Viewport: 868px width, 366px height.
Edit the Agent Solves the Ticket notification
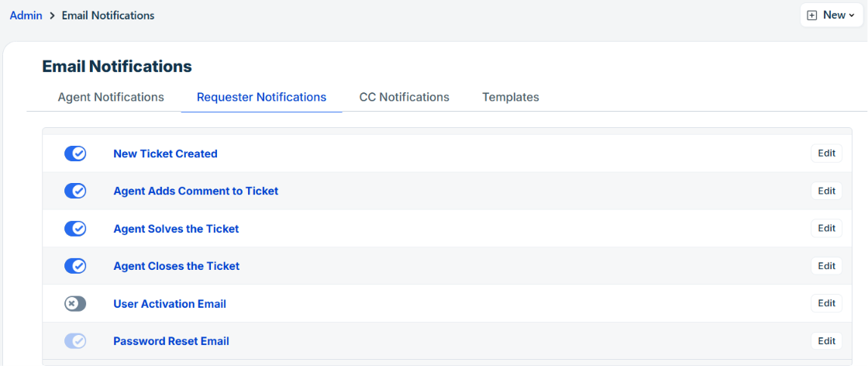coord(826,228)
